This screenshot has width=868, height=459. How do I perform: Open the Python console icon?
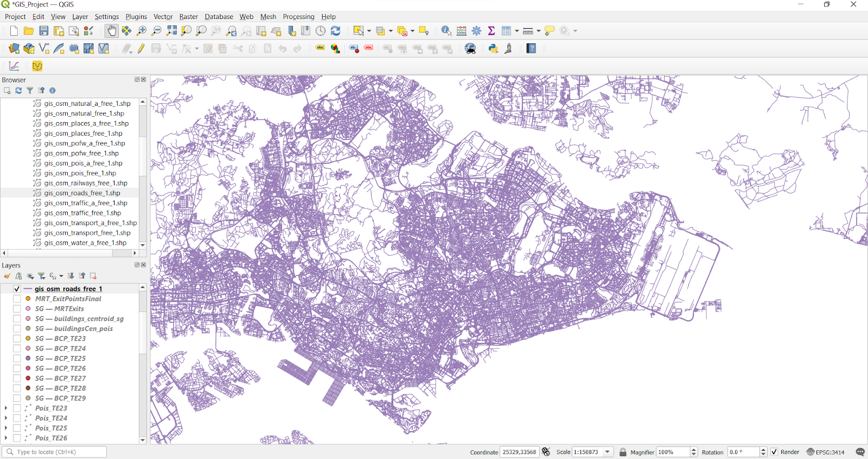(x=493, y=49)
